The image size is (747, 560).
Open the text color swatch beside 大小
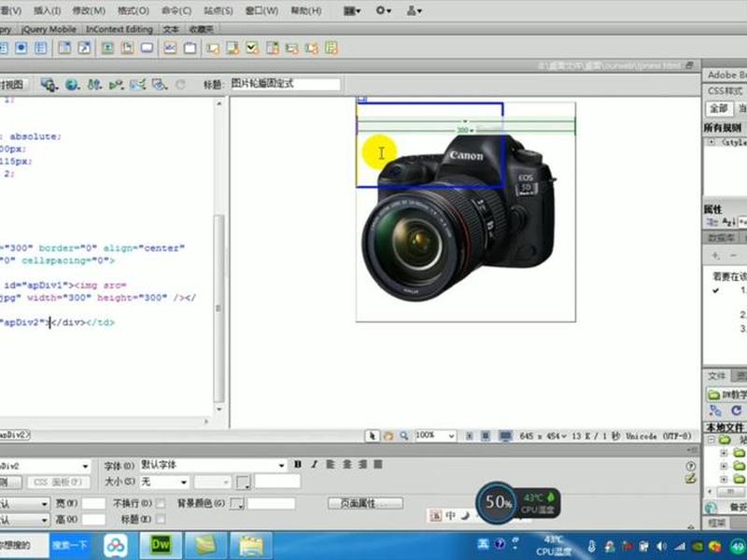click(244, 482)
